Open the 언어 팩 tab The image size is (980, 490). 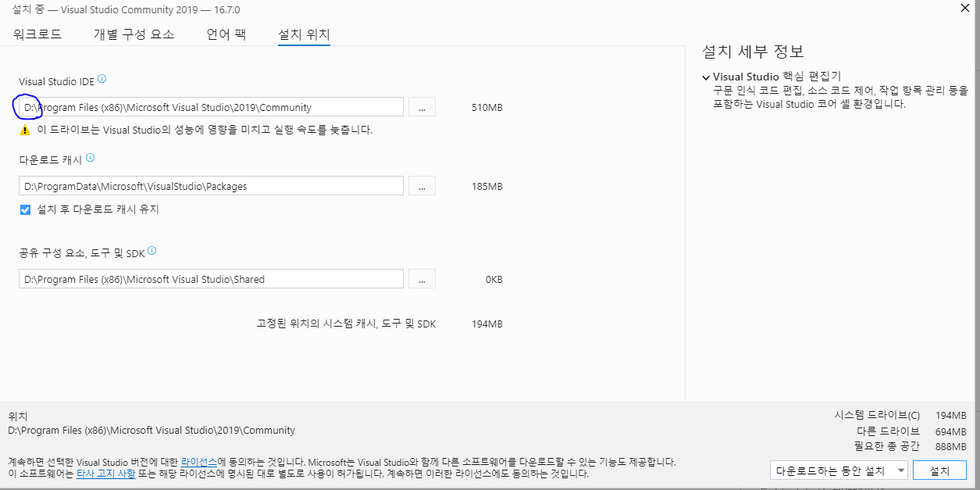(x=226, y=34)
